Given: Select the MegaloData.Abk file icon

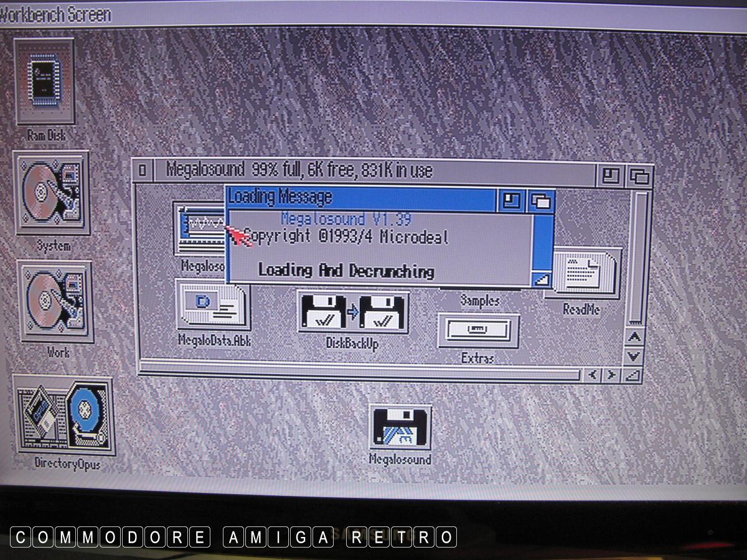Looking at the screenshot, I should click(x=212, y=305).
